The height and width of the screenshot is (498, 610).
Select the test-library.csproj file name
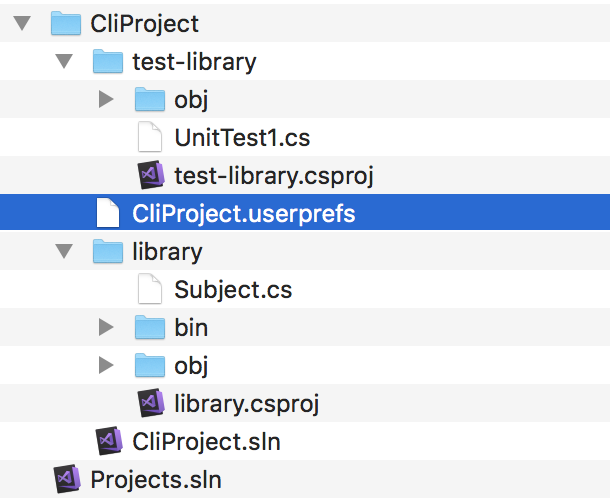(274, 175)
